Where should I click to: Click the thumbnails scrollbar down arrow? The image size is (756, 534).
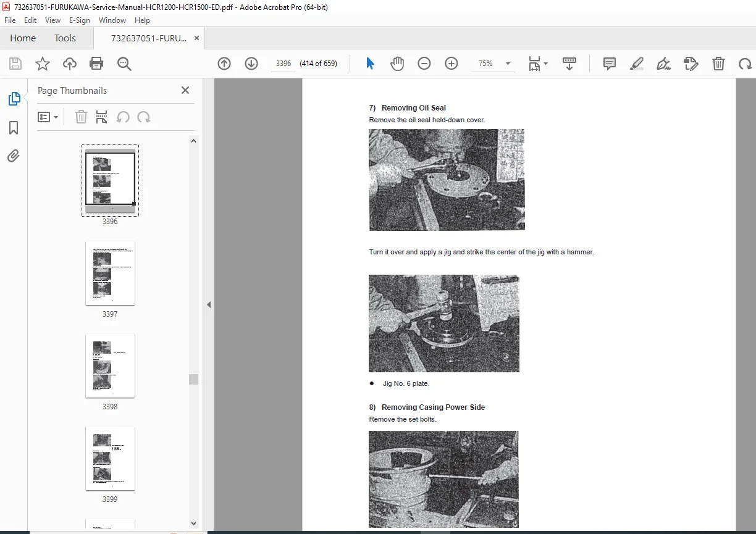point(194,524)
